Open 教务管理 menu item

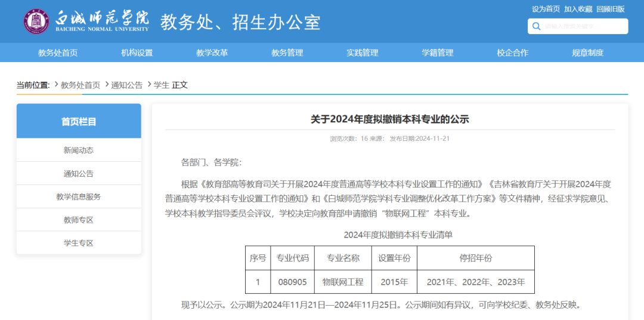point(287,53)
